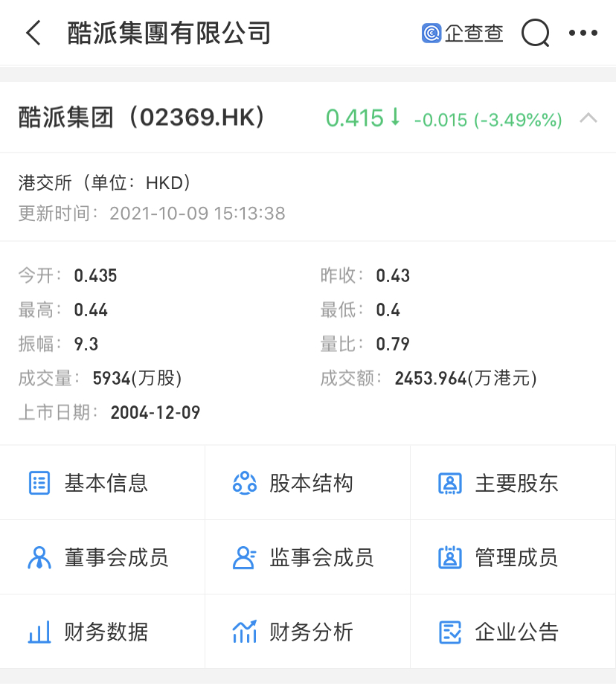Open 监事会成员 section
This screenshot has height=686, width=616.
tap(307, 557)
